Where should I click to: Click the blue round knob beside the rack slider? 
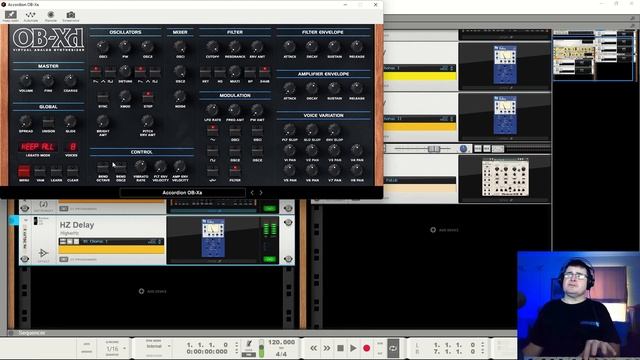[463, 149]
